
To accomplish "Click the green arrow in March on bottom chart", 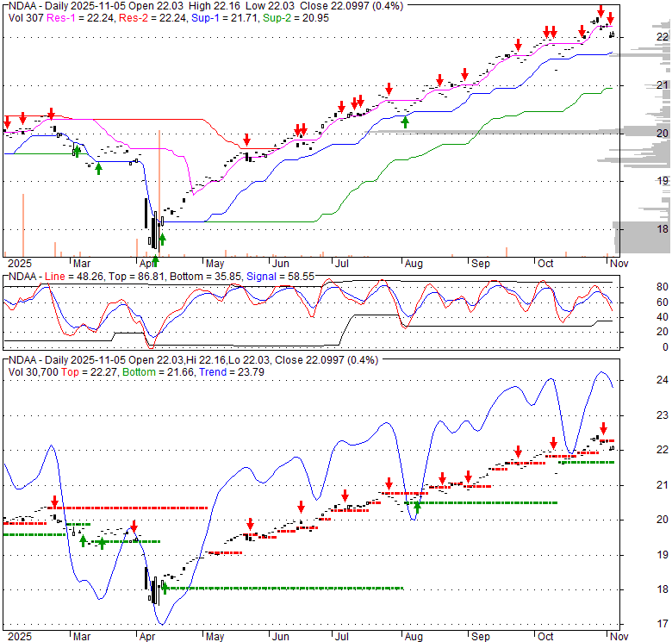I will point(102,543).
